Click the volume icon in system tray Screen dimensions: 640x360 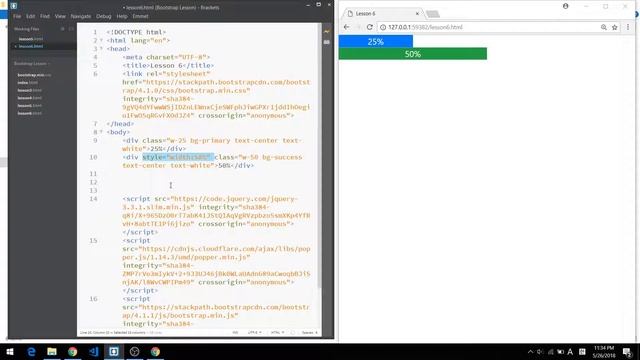pos(540,352)
